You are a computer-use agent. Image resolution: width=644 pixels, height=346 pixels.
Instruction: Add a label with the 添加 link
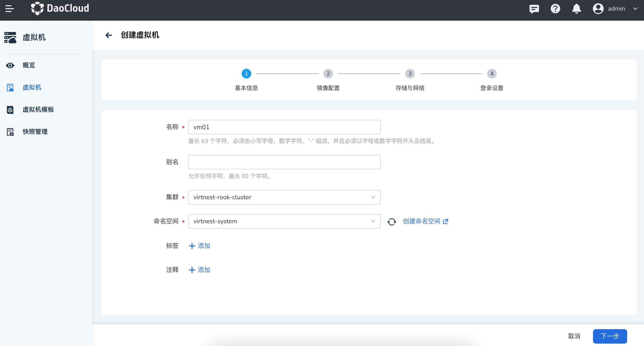[x=199, y=246]
